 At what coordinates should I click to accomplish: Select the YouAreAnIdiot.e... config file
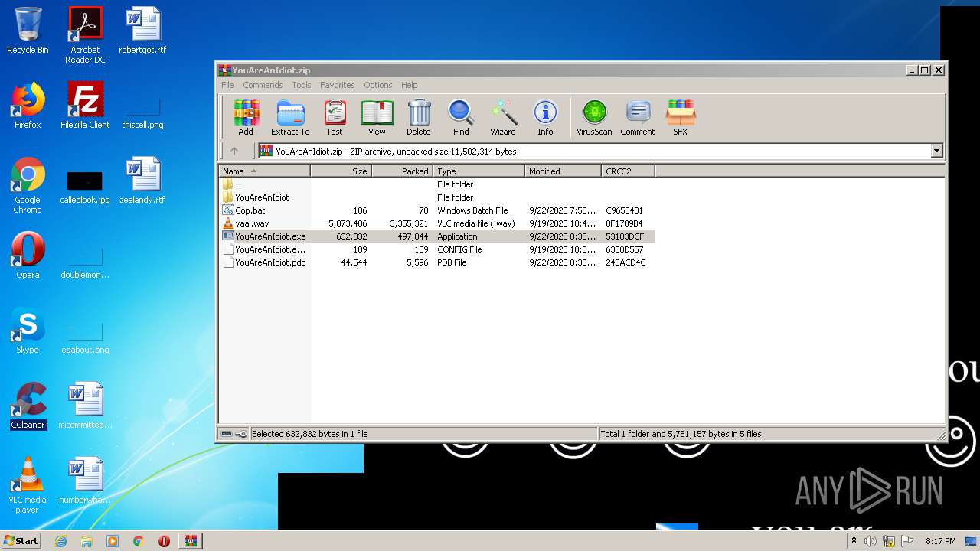coord(437,249)
